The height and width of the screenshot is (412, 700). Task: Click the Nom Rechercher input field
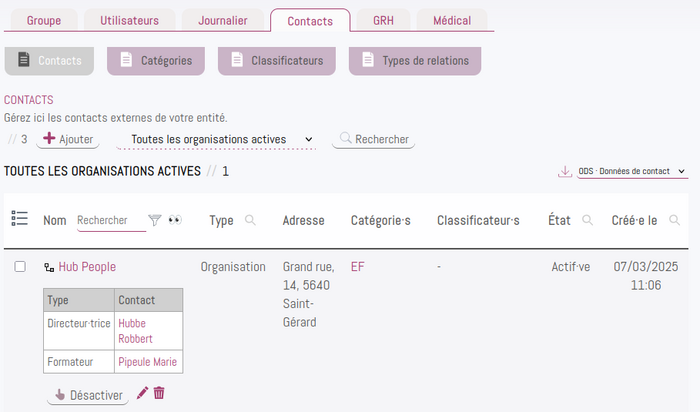112,221
